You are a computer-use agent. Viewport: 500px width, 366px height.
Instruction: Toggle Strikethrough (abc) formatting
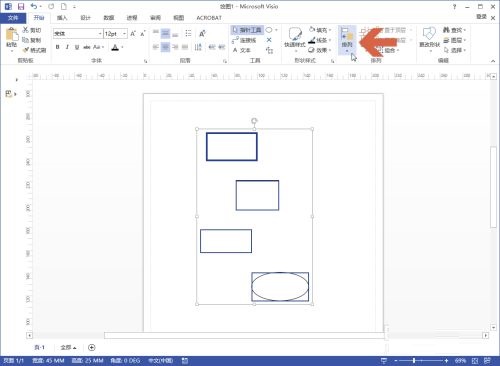(87, 47)
